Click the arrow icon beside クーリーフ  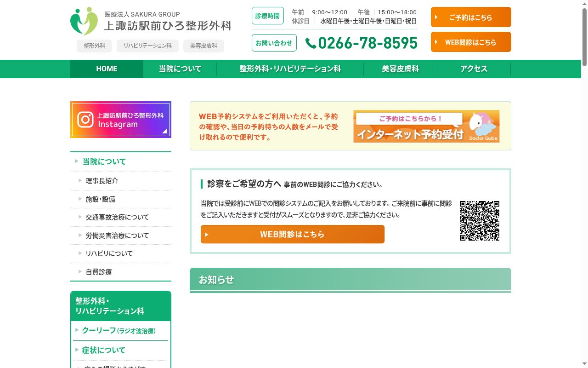(x=77, y=330)
